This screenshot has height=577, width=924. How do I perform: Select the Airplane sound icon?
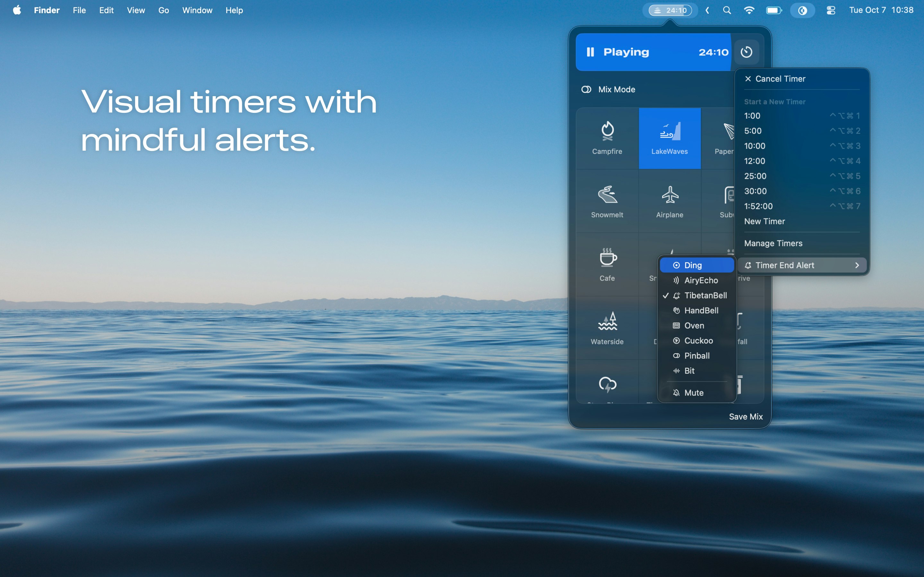pyautogui.click(x=670, y=195)
